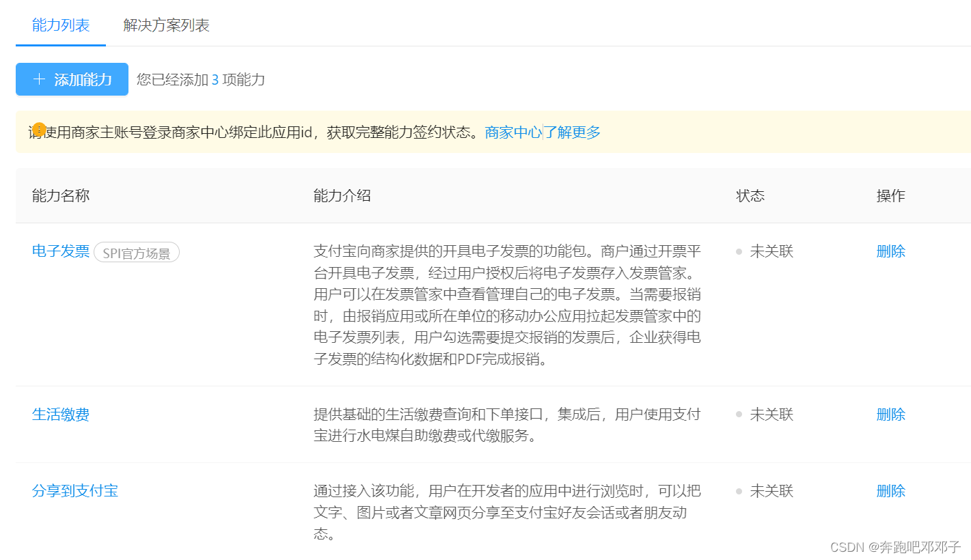Click the status dot next to 电子发票
The width and height of the screenshot is (971, 560).
[x=738, y=251]
